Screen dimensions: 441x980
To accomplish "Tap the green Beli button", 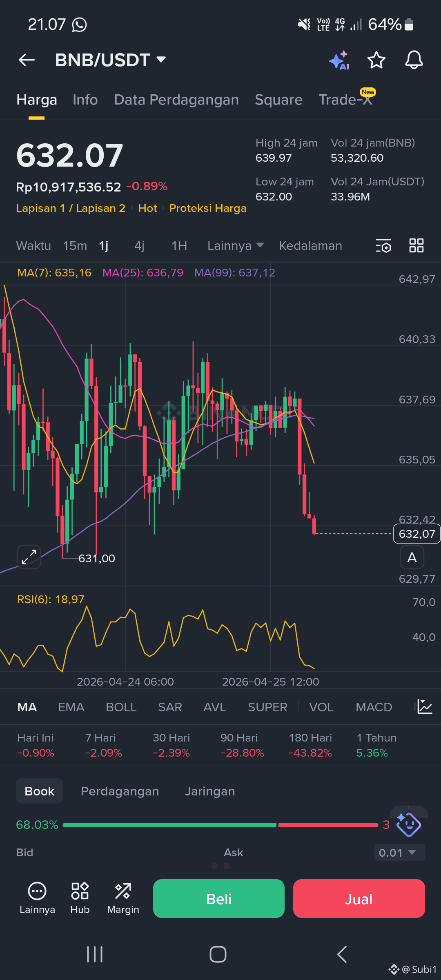I will pos(219,898).
